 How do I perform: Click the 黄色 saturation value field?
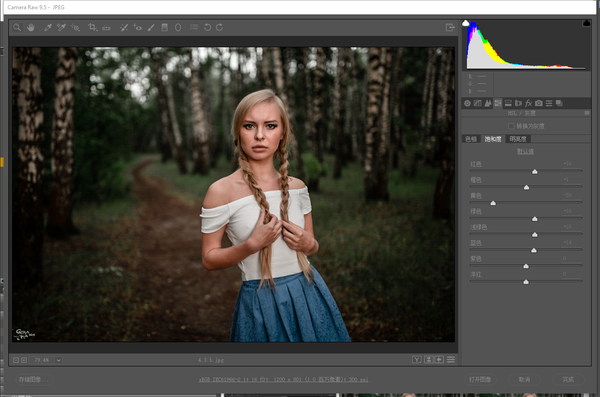point(567,195)
